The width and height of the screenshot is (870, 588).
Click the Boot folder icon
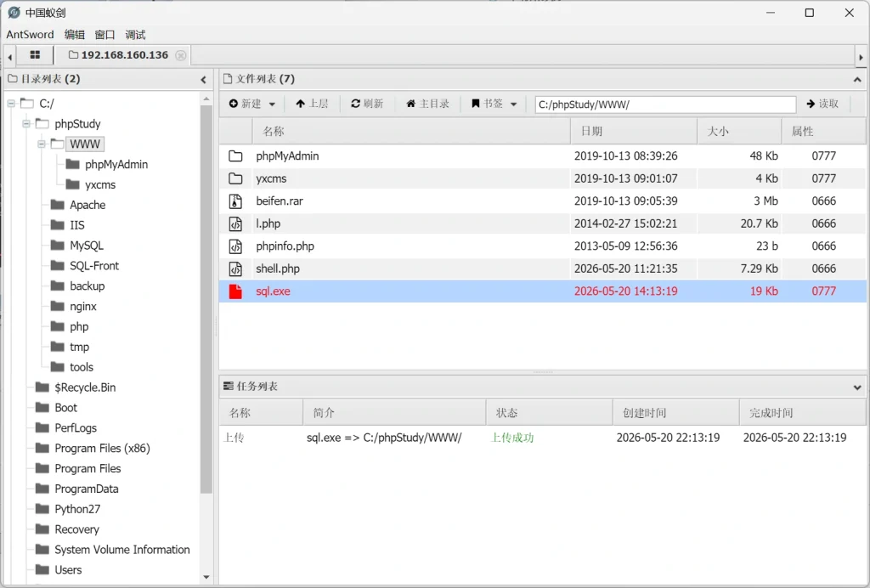tap(42, 407)
